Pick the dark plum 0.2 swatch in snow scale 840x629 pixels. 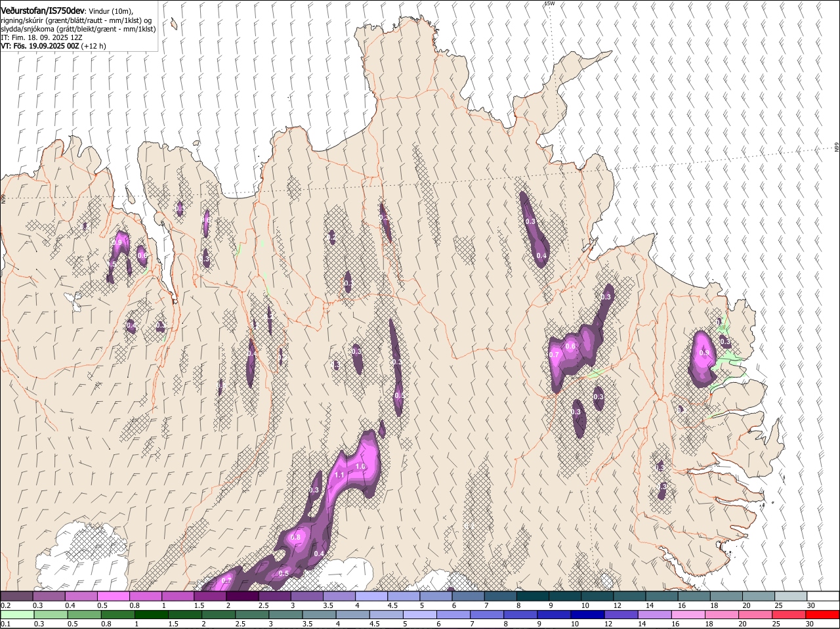[16, 596]
